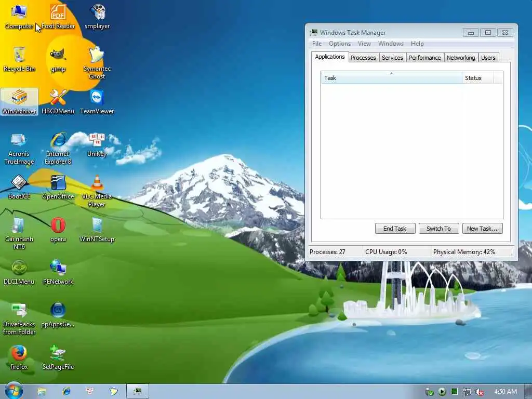Screen dimensions: 532x399
Task: Open the Recycle Bin
Action: tap(19, 59)
